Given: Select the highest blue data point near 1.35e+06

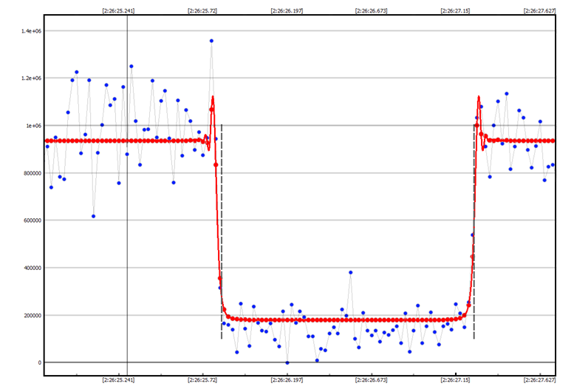Looking at the screenshot, I should click(211, 41).
